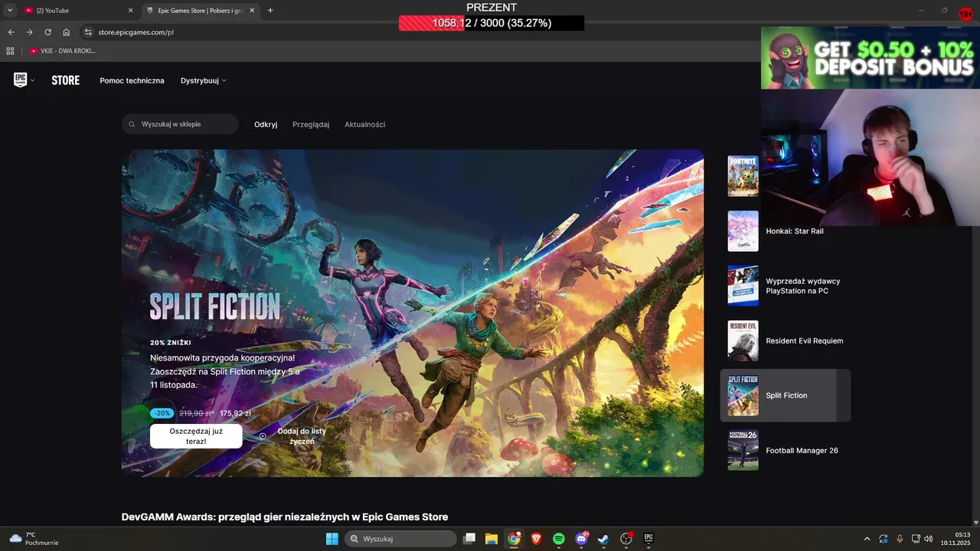980x551 pixels.
Task: Close the YouTube browser tab
Action: pos(130,11)
